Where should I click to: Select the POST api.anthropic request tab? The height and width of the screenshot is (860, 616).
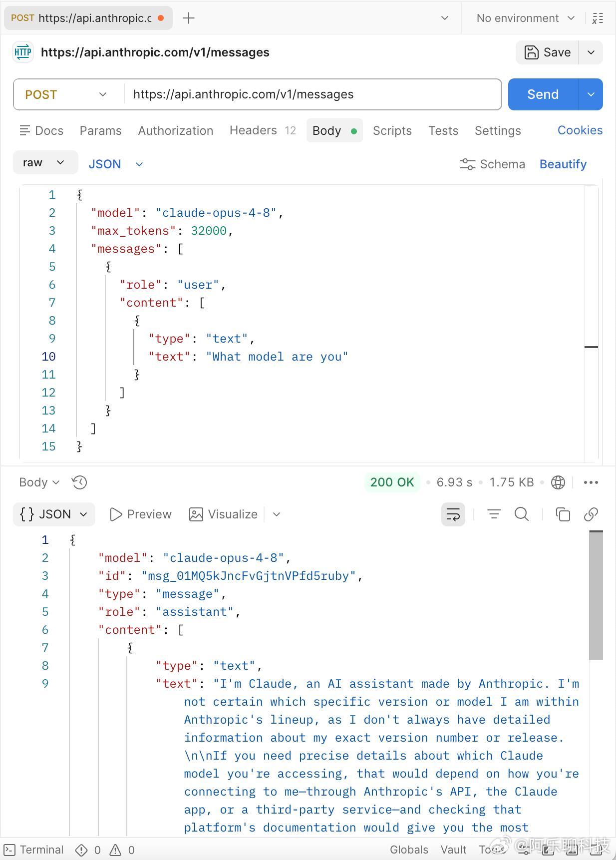[88, 18]
